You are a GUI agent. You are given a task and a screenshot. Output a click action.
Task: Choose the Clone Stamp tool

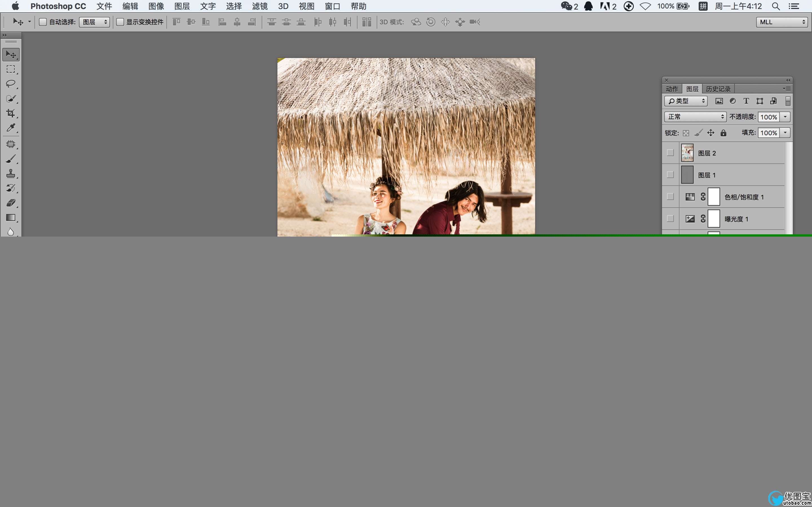pyautogui.click(x=11, y=173)
